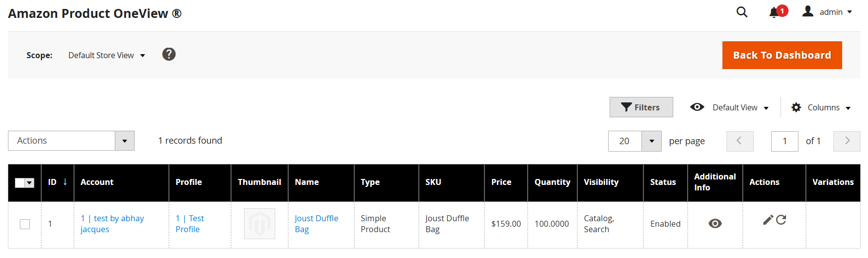
Task: Click the pencil edit icon in Actions column
Action: [768, 220]
